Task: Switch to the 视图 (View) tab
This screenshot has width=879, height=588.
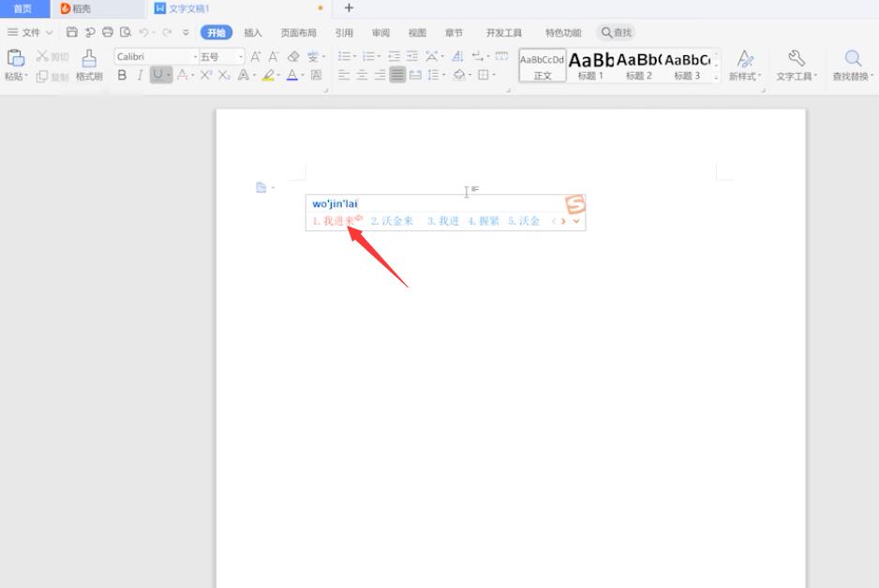Action: [x=417, y=33]
